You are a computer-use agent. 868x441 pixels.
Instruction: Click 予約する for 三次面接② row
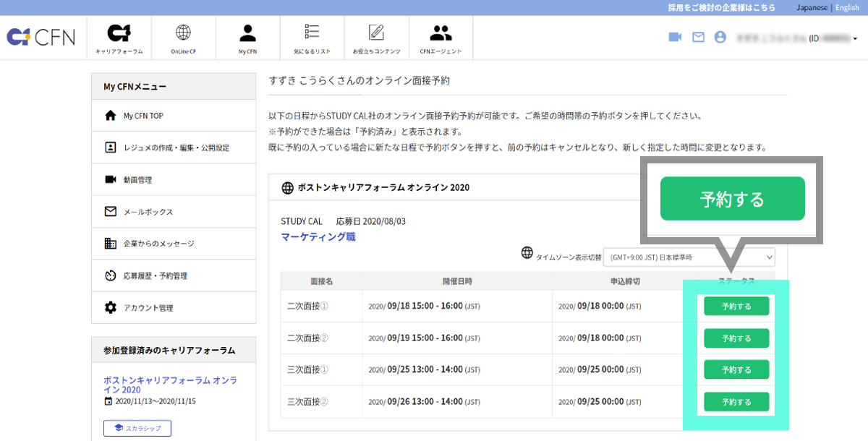(736, 402)
